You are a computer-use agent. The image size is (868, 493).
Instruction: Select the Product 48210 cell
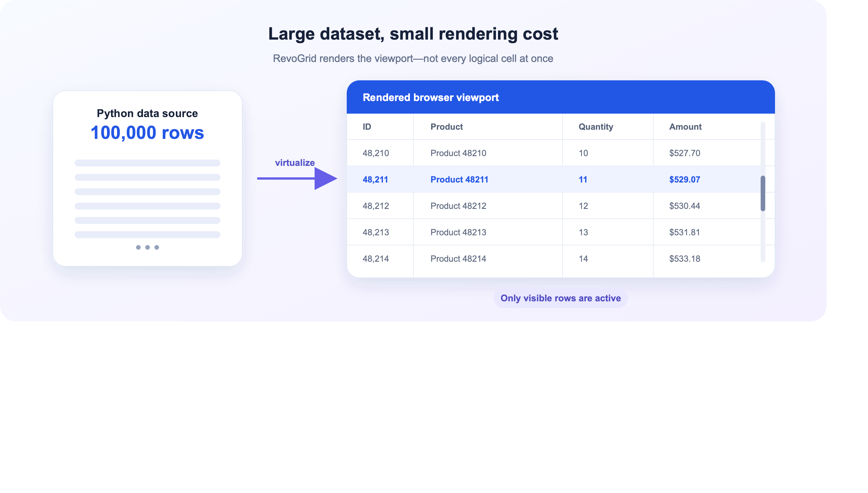pyautogui.click(x=488, y=153)
